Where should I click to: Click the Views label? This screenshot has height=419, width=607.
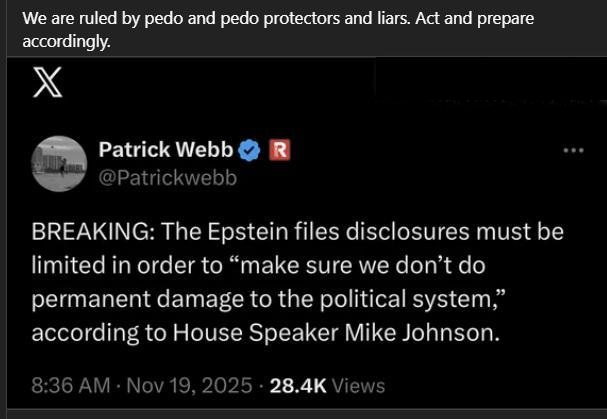click(x=358, y=385)
